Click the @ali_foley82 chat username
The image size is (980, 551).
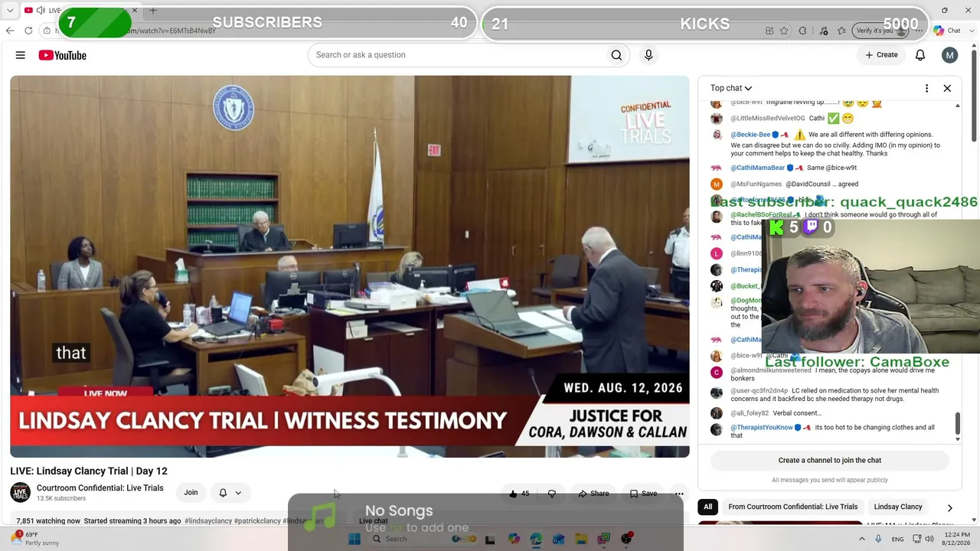tap(750, 413)
